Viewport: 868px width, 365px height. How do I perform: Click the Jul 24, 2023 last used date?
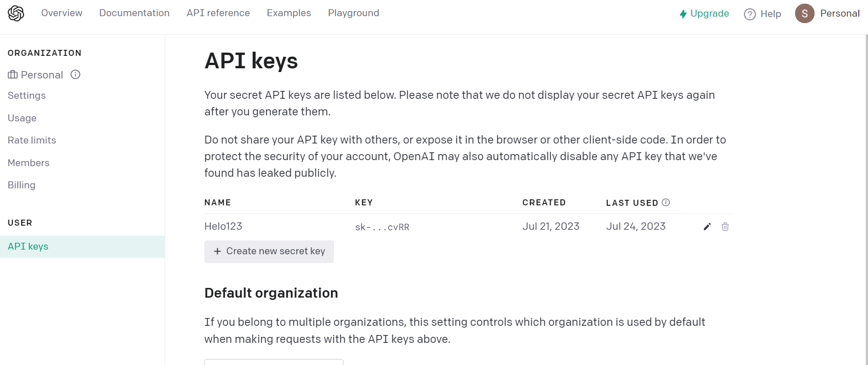pyautogui.click(x=636, y=226)
